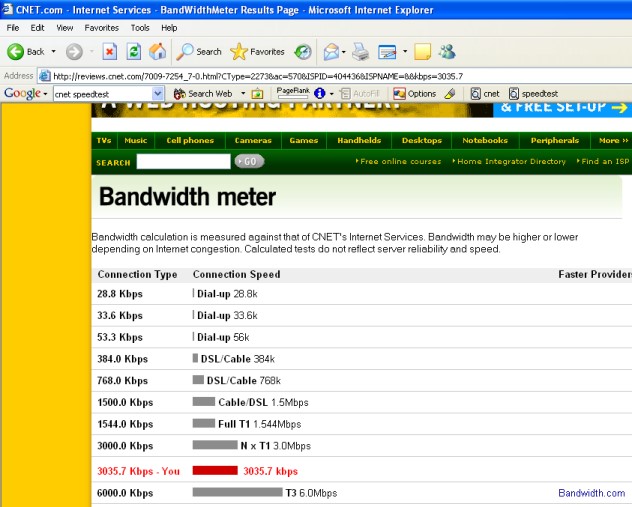Click the blue page info icon

point(320,94)
